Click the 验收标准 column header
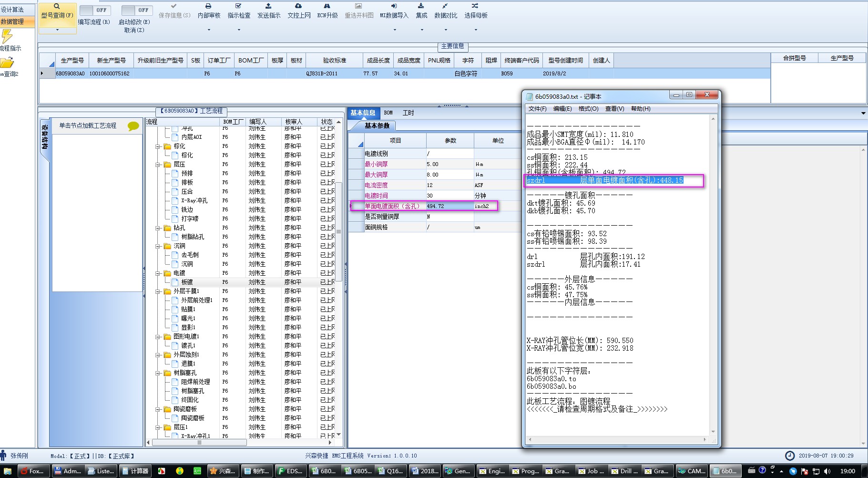The image size is (868, 478). click(334, 61)
